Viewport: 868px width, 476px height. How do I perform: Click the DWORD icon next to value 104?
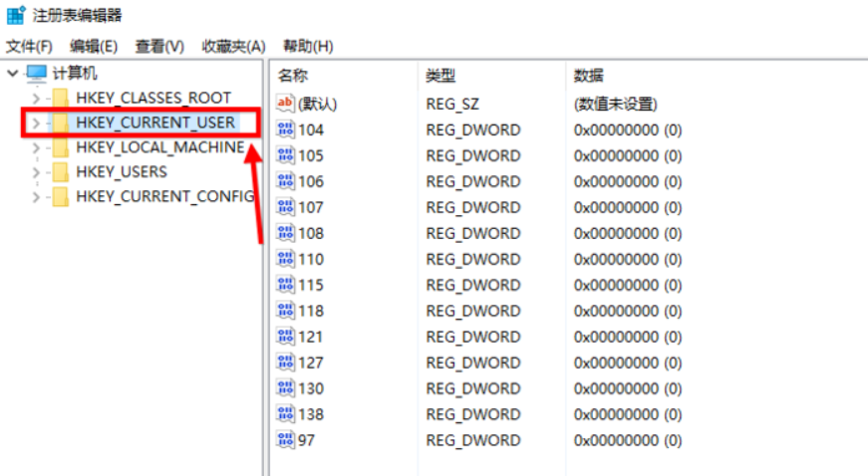click(286, 129)
